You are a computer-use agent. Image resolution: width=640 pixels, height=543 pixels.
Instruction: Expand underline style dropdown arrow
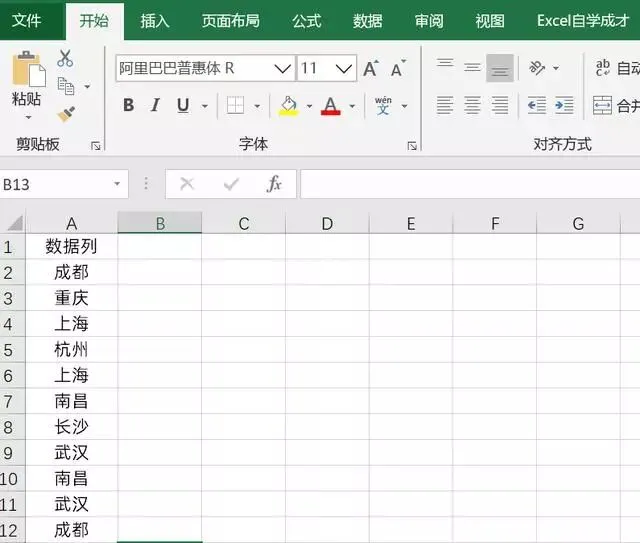click(204, 106)
